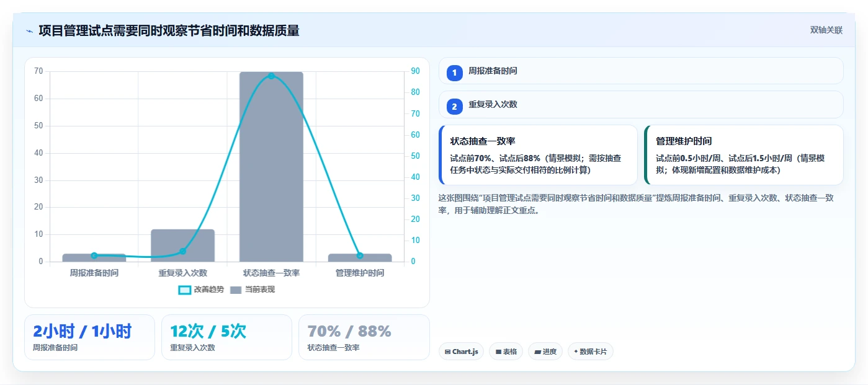Click the line point at 重复录入次数
Screen dimensions: 868x385
(x=182, y=251)
